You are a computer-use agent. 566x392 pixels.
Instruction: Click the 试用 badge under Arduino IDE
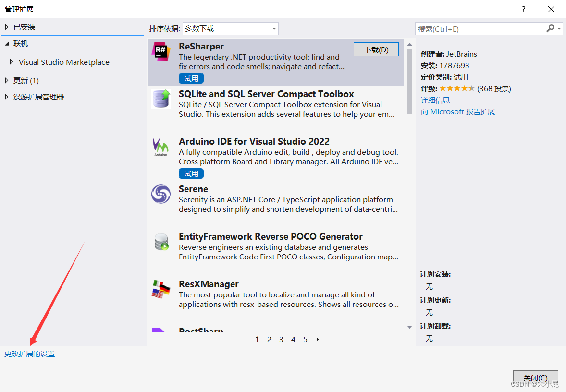tap(191, 173)
